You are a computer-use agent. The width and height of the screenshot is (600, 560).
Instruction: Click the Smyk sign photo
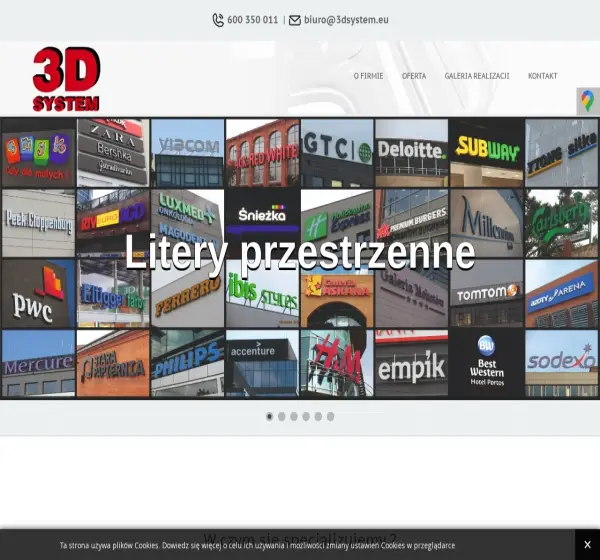coord(38,153)
